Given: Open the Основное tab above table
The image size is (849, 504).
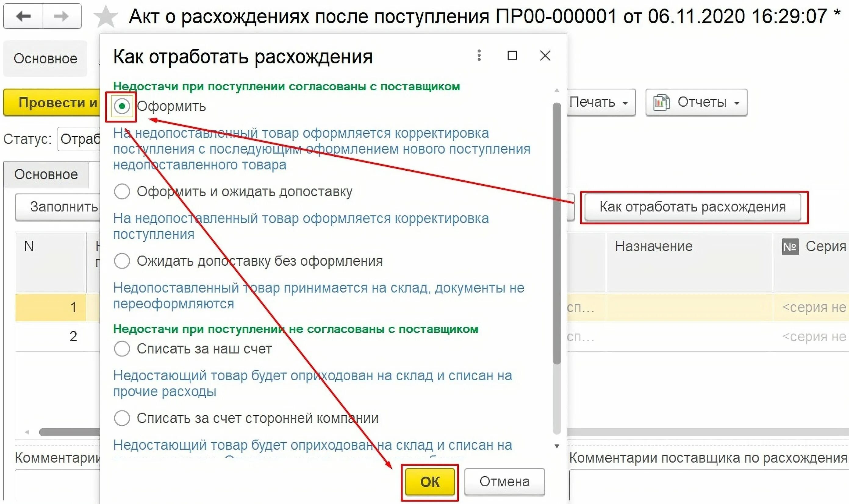Looking at the screenshot, I should (x=46, y=174).
